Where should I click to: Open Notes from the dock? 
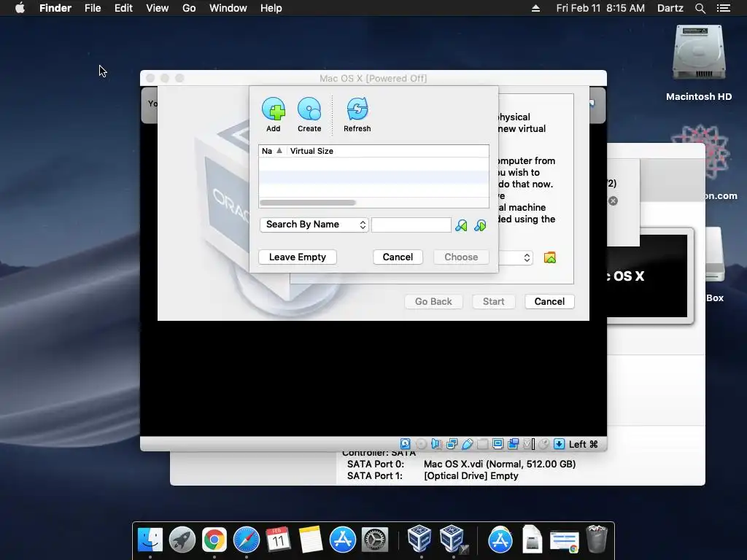311,540
